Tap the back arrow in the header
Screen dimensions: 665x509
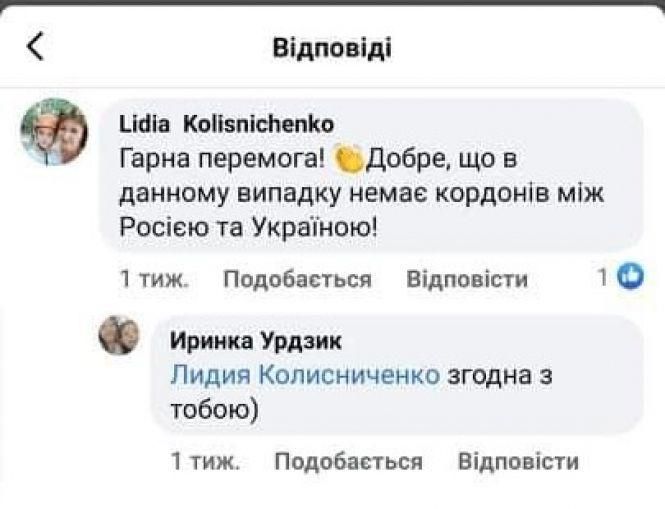pos(36,47)
